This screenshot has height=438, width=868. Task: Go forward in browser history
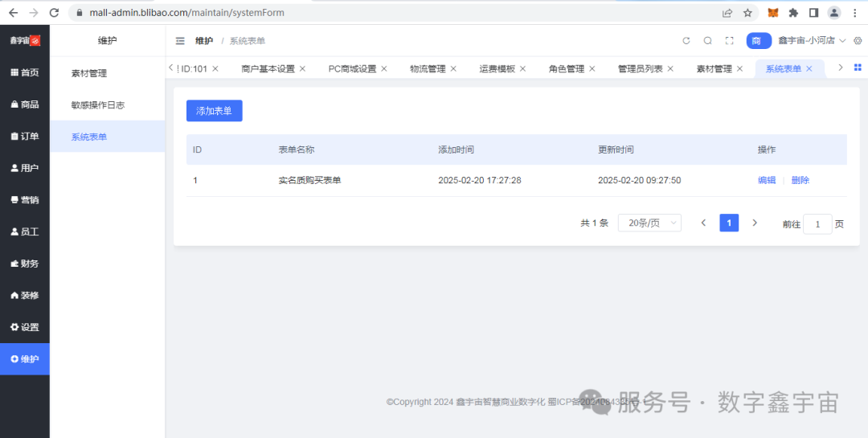point(34,12)
